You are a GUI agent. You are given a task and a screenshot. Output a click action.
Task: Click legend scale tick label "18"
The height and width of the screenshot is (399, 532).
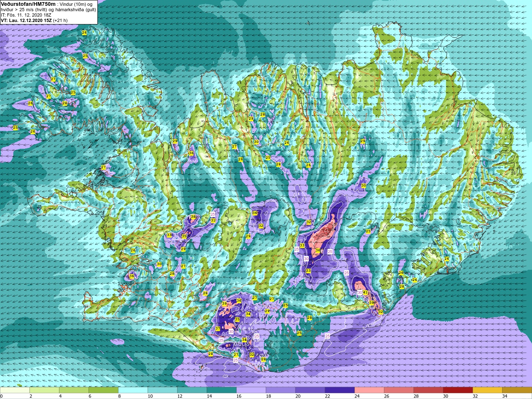[x=268, y=396]
